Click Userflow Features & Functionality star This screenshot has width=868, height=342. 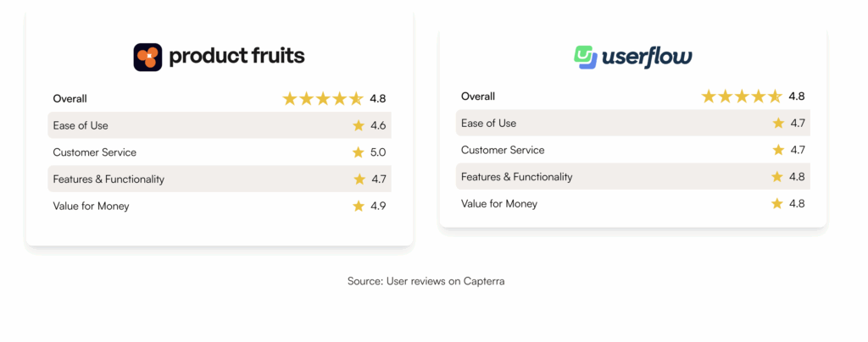click(778, 177)
